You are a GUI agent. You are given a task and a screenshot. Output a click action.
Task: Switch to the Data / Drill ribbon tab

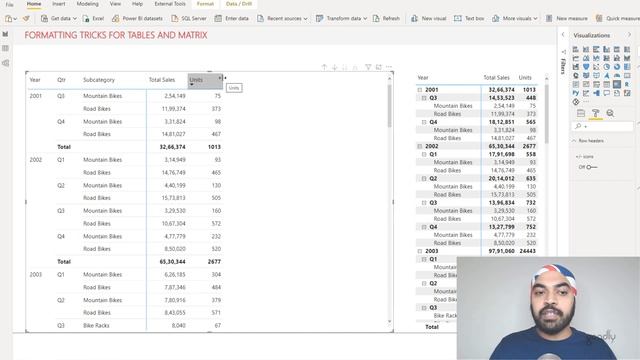tap(239, 4)
